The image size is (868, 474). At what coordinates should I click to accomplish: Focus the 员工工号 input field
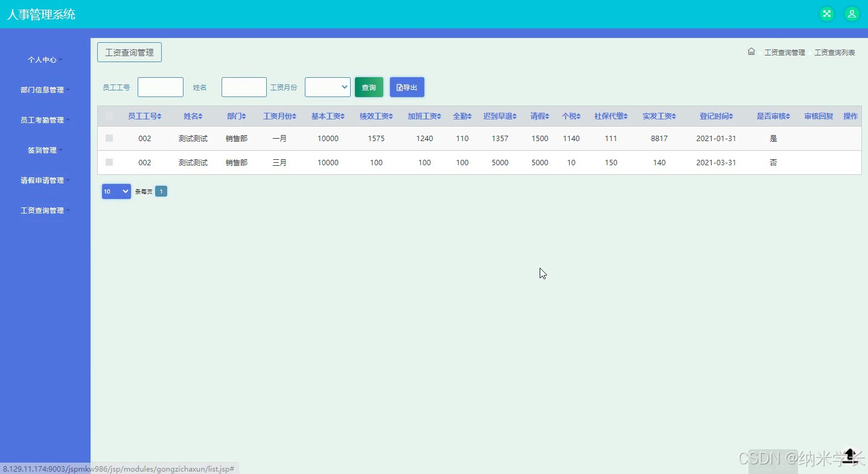161,87
